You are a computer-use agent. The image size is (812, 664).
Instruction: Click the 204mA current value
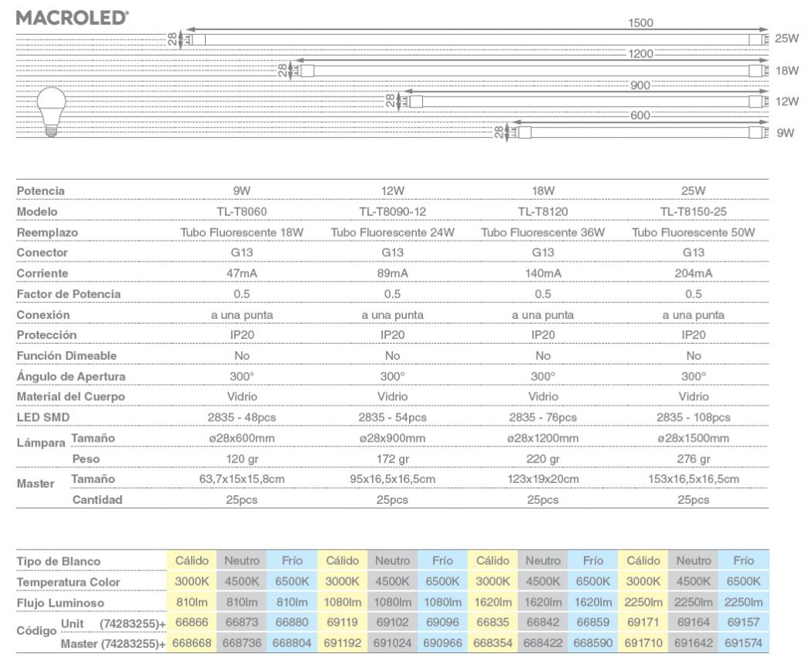tap(694, 273)
